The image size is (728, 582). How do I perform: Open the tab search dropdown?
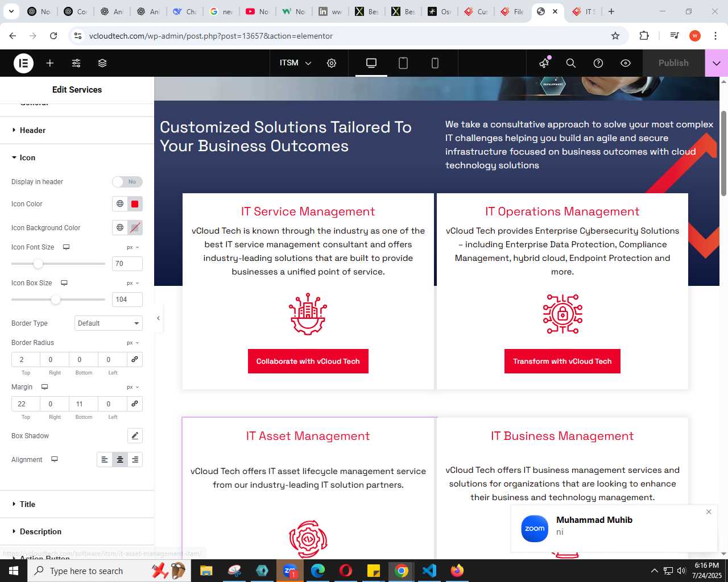point(11,11)
